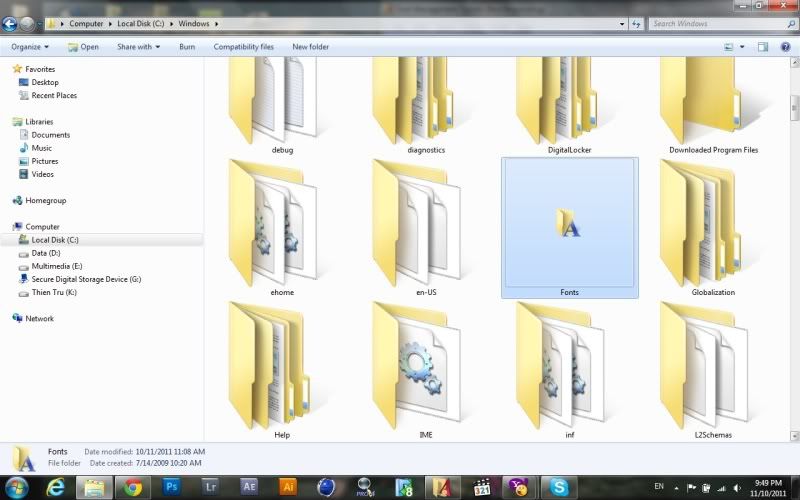Expand the Share with dropdown
Image resolution: width=800 pixels, height=500 pixels.
click(x=139, y=46)
